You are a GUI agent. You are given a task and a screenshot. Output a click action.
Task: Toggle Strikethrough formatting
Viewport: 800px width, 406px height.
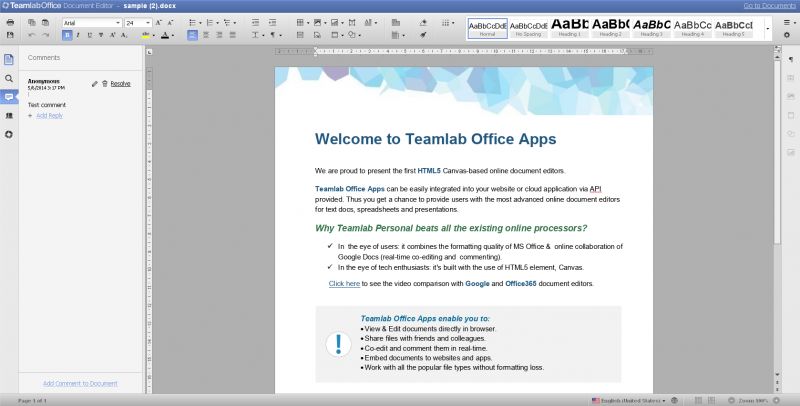point(101,35)
